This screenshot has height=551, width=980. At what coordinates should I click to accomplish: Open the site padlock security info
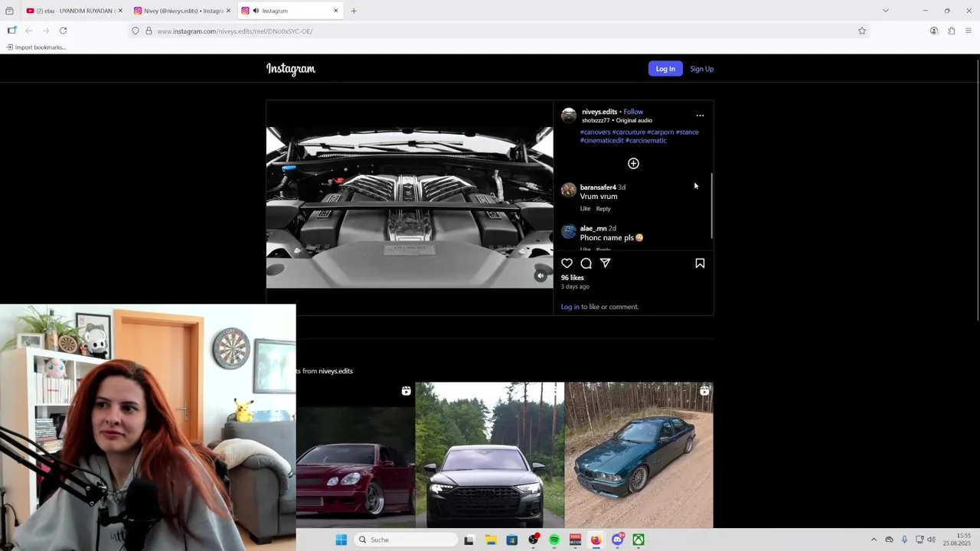coord(149,31)
